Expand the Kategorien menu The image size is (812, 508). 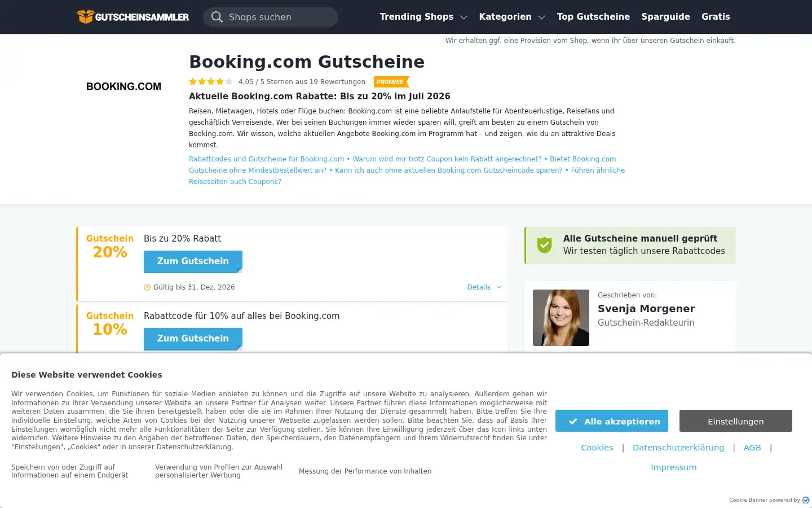click(x=512, y=17)
